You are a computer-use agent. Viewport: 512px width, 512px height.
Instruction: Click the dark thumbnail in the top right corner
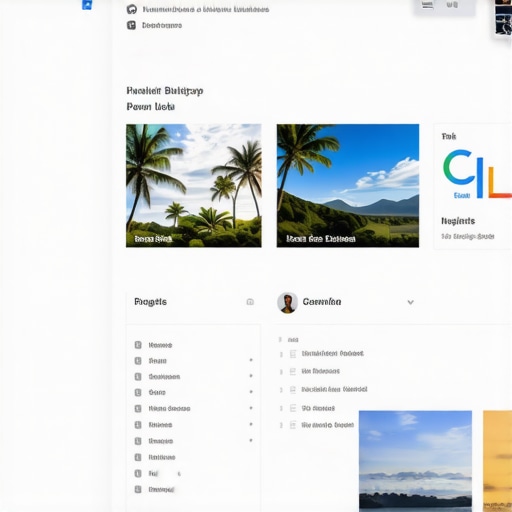tap(503, 17)
